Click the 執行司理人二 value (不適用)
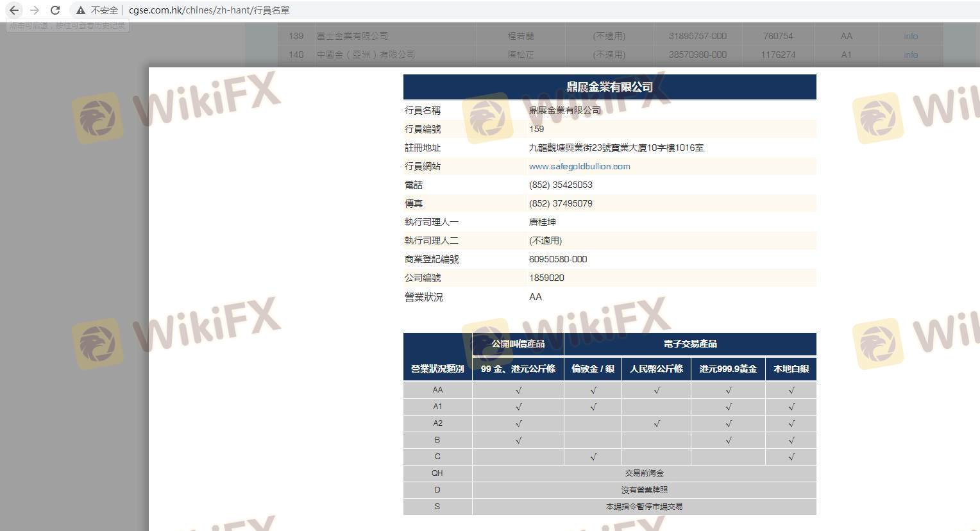This screenshot has height=531, width=980. pos(545,240)
